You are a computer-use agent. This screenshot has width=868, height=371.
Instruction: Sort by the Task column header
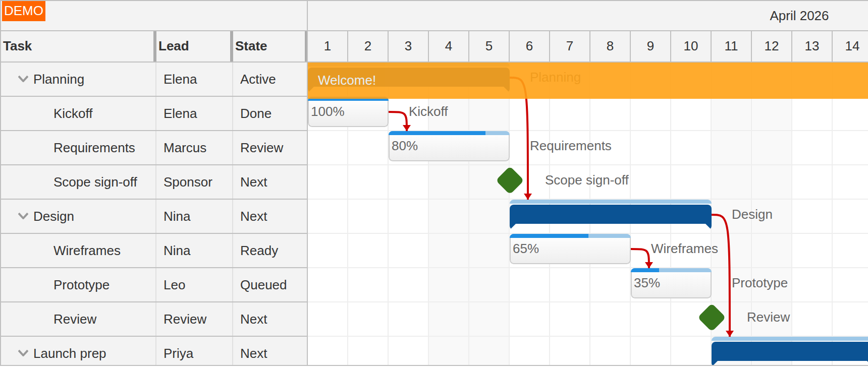click(18, 46)
